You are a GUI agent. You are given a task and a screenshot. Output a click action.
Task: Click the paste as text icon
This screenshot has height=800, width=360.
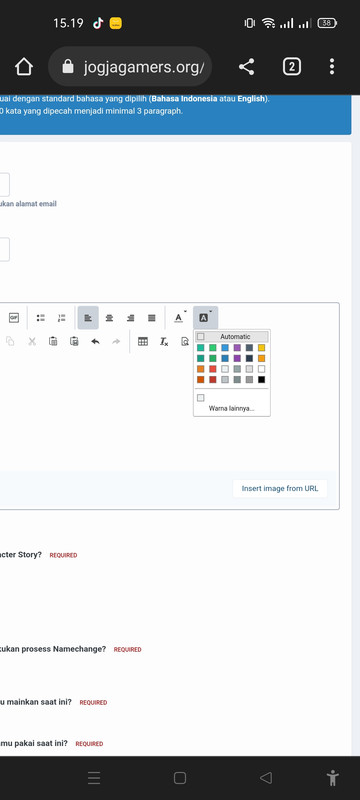click(74, 341)
